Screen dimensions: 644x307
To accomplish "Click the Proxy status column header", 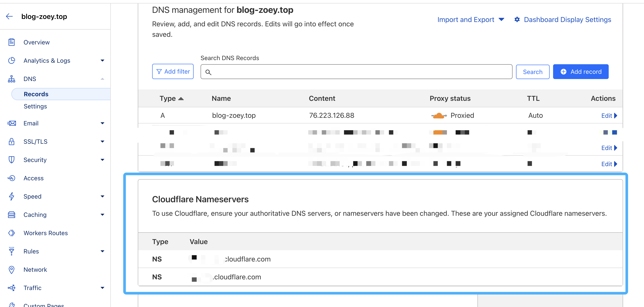I will [450, 98].
